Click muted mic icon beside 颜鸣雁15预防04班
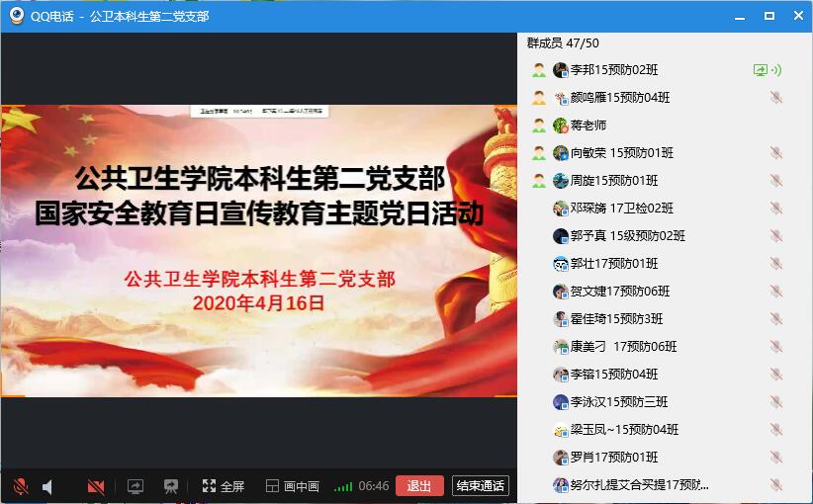Screen dimensions: 813x504 pos(776,98)
